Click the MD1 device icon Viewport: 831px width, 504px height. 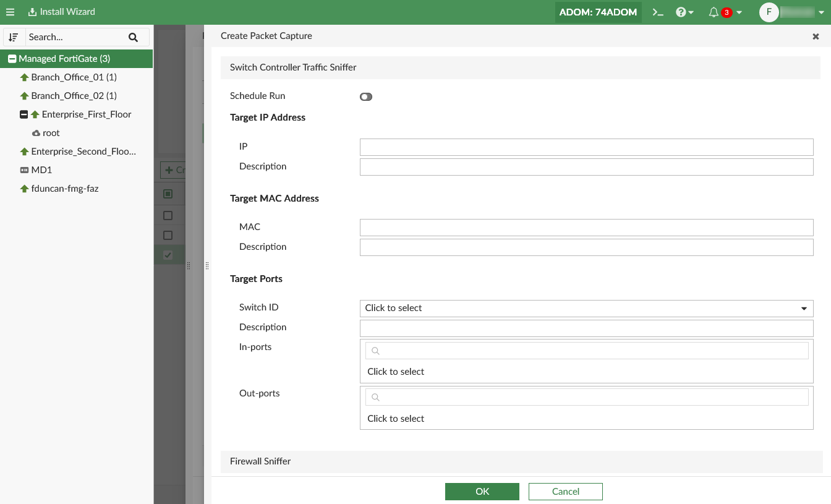25,170
